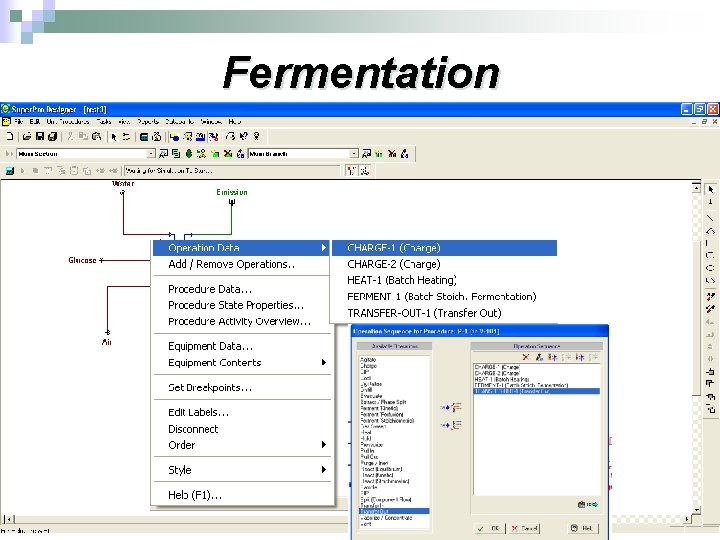
Task: Click the Paste clipboard toolbar icon
Action: coord(96,136)
